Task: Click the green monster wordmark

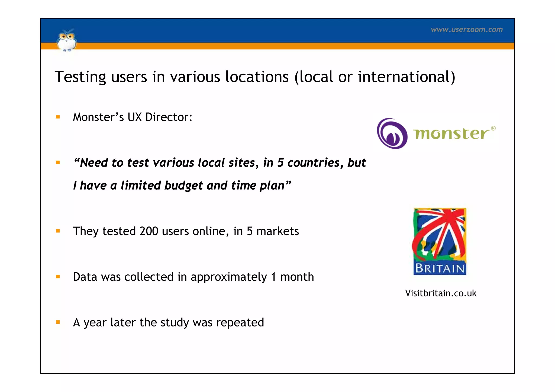Action: (x=451, y=134)
